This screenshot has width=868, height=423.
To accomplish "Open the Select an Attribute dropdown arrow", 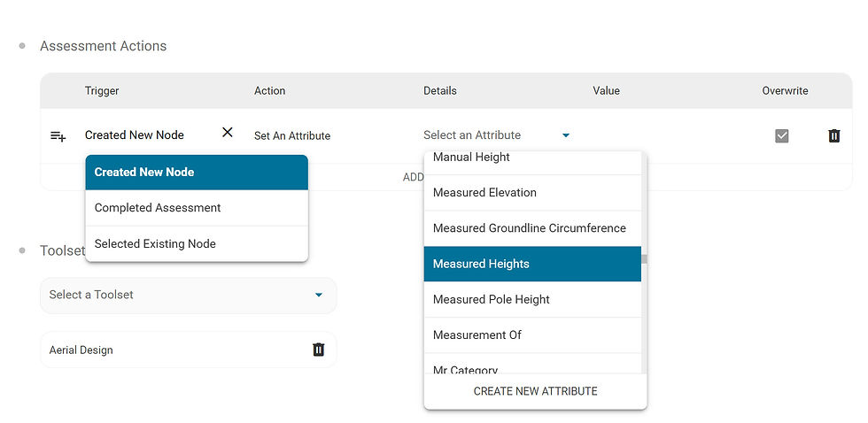I will pos(566,135).
